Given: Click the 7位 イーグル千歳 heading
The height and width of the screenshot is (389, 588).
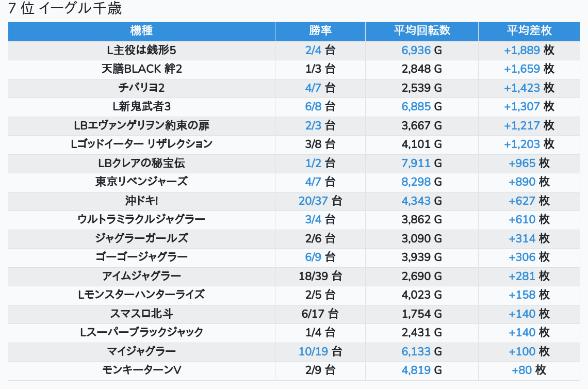Looking at the screenshot, I should tap(65, 9).
